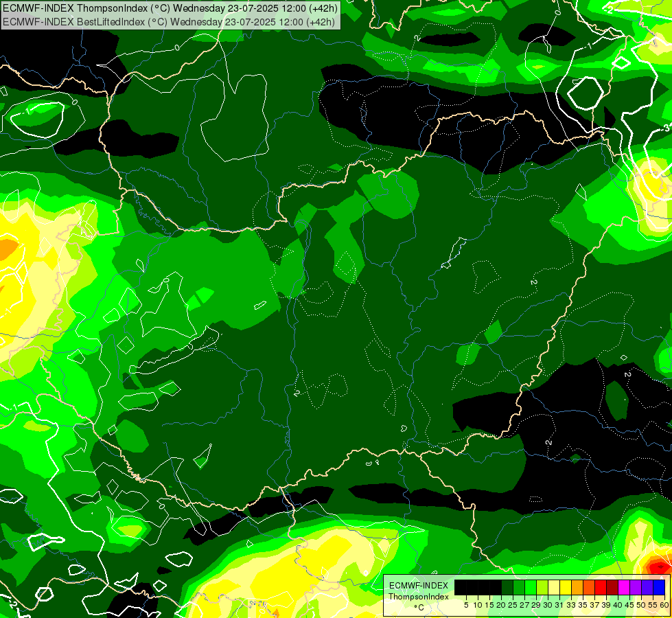
Task: Pick the yellow 31–33 legend swatch
Action: [x=566, y=587]
